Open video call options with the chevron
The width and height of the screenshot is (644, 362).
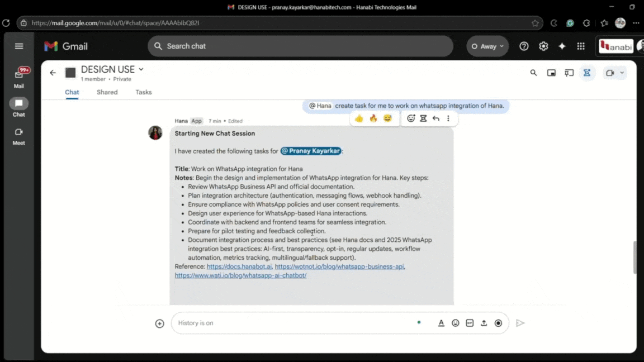(621, 73)
